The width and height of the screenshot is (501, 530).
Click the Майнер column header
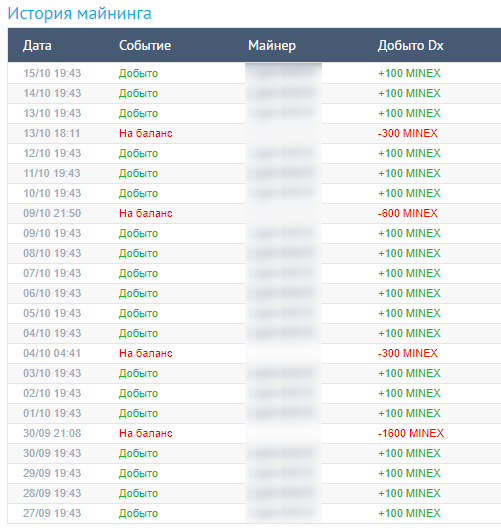pyautogui.click(x=272, y=46)
